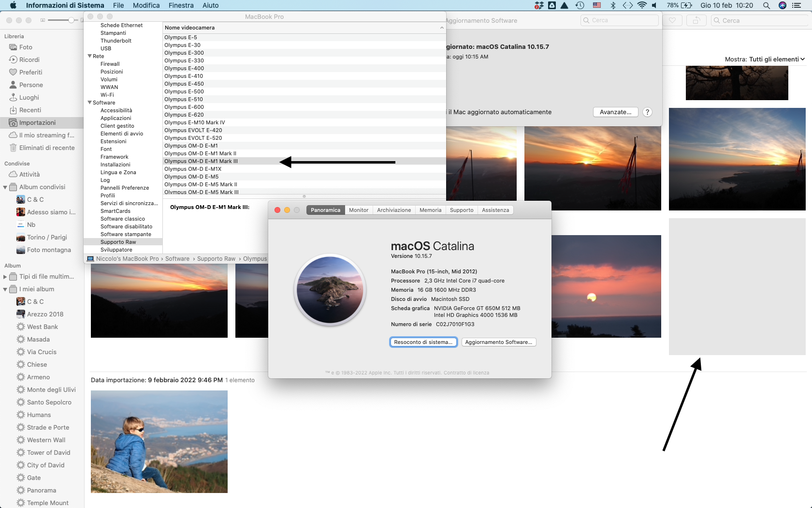Show Recenti in the Photos sidebar
812x508 pixels.
point(30,110)
